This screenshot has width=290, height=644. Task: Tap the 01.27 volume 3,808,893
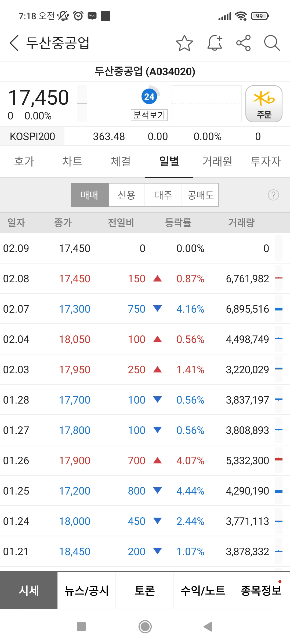(247, 430)
